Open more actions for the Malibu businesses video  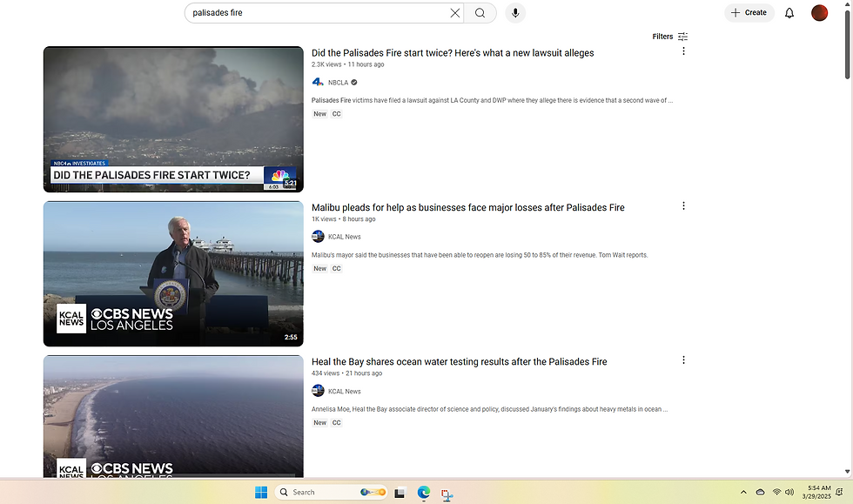click(x=683, y=205)
